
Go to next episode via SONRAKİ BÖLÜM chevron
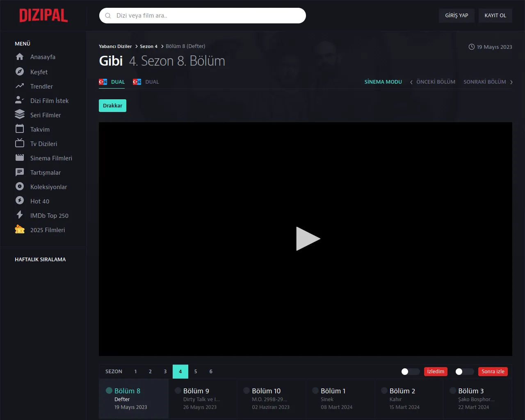[511, 82]
